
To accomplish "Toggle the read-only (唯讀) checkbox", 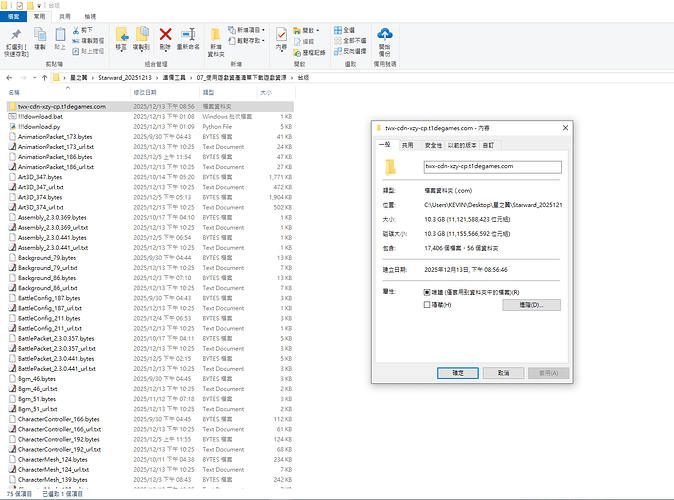I will (x=428, y=293).
